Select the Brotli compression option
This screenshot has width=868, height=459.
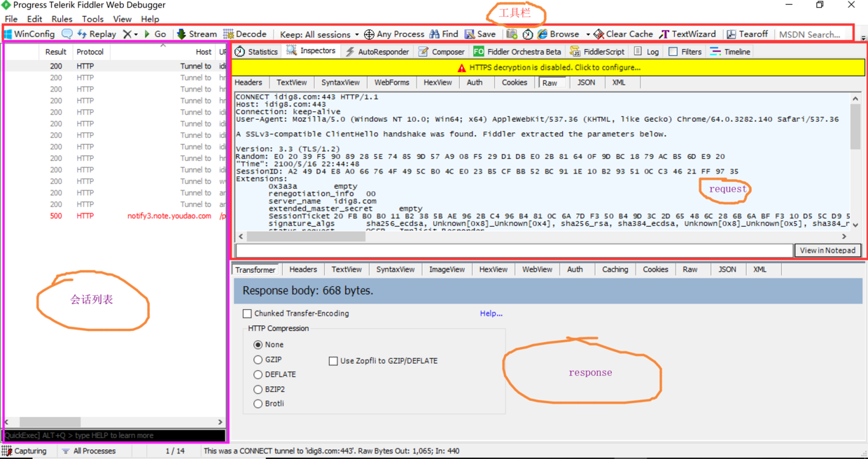click(258, 404)
